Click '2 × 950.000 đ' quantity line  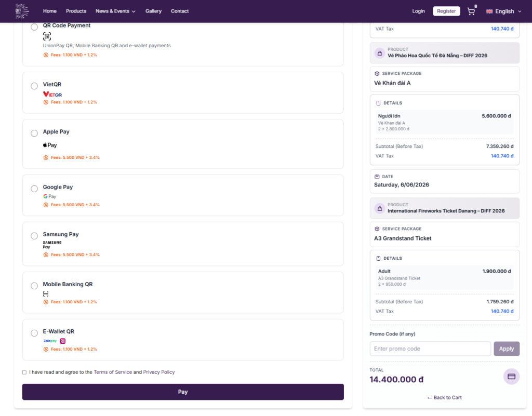coord(392,284)
